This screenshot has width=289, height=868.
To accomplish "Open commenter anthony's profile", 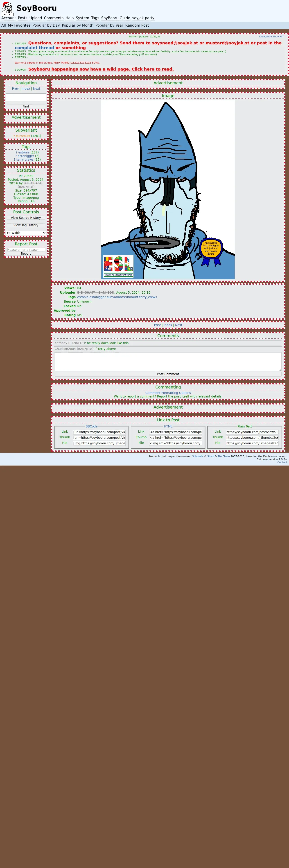I will 70,343.
